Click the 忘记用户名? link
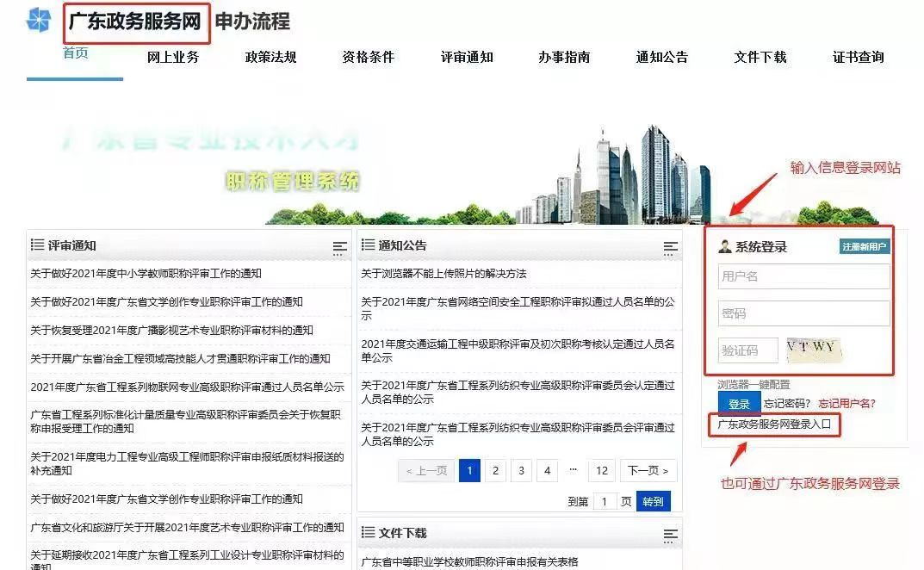The image size is (924, 570). coord(846,404)
